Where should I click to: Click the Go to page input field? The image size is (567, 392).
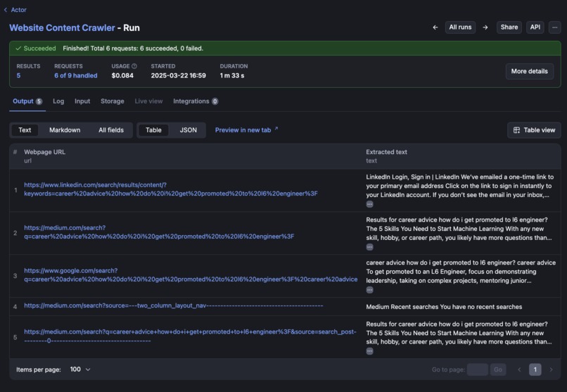[478, 369]
